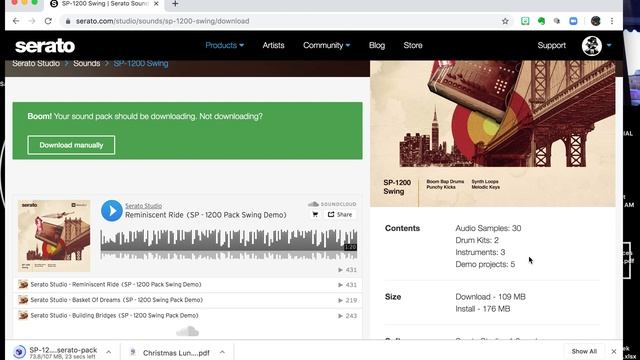Close the SP-1200 Swing tab
The image size is (640, 360).
pos(156,4)
